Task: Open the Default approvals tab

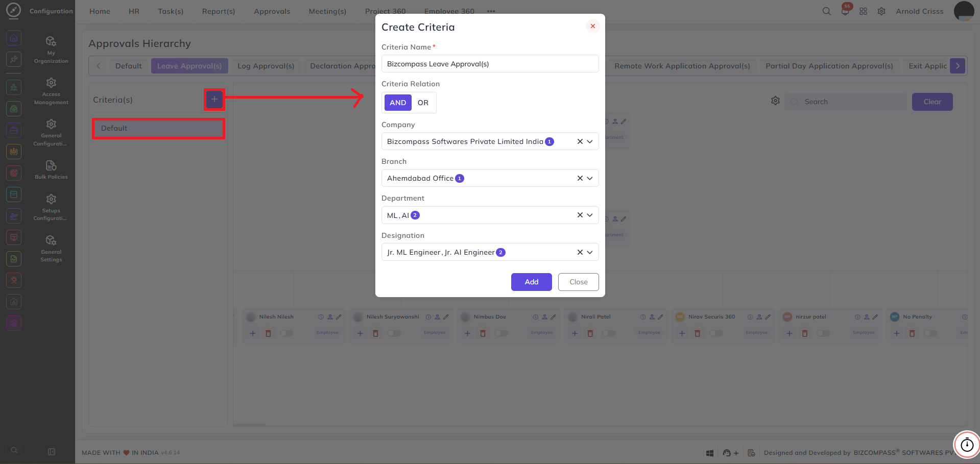Action: [128, 66]
